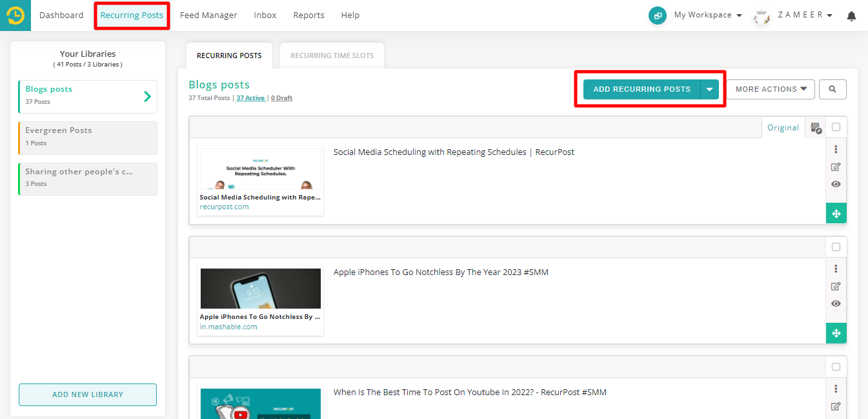Select checkbox for Social Media Scheduling post
Viewport: 868px width, 419px height.
836,127
